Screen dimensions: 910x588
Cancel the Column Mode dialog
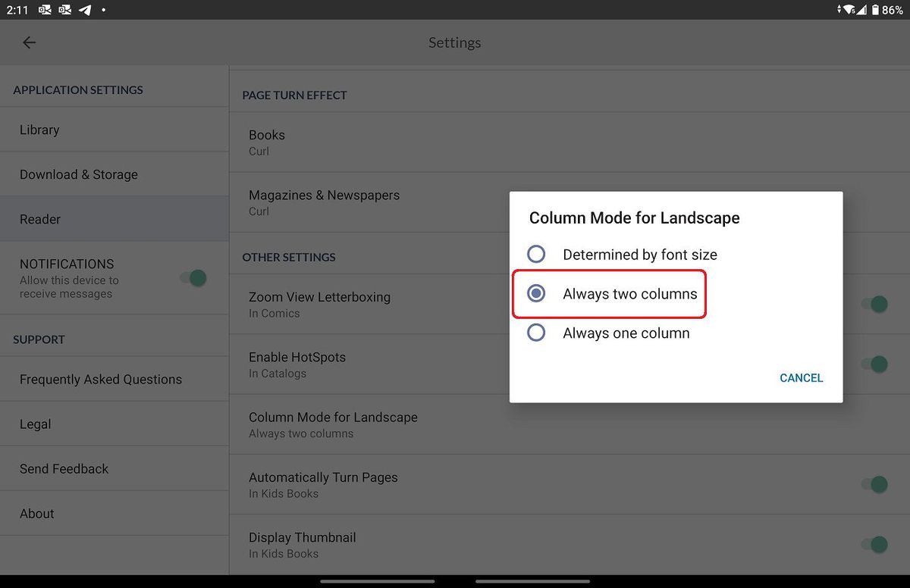pyautogui.click(x=801, y=377)
